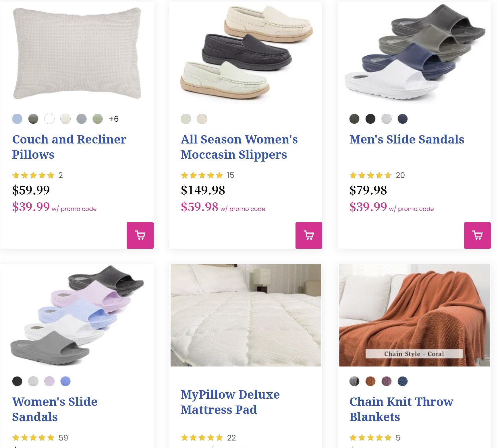502x448 pixels.
Task: Select light blue pillow color swatch
Action: coord(17,119)
